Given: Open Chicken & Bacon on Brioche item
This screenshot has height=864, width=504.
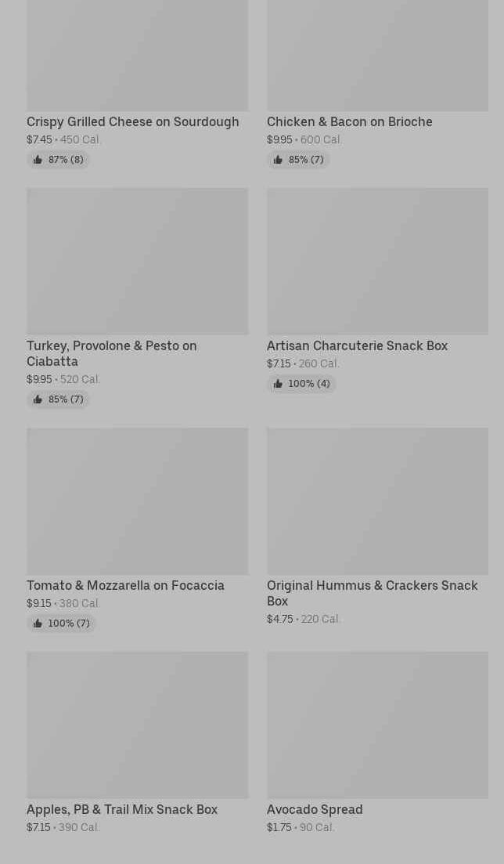Looking at the screenshot, I should tap(349, 122).
